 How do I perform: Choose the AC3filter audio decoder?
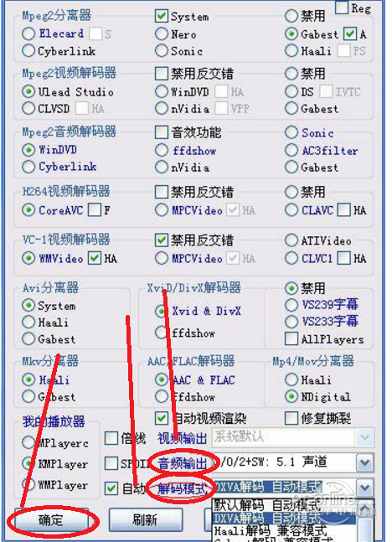(x=291, y=150)
